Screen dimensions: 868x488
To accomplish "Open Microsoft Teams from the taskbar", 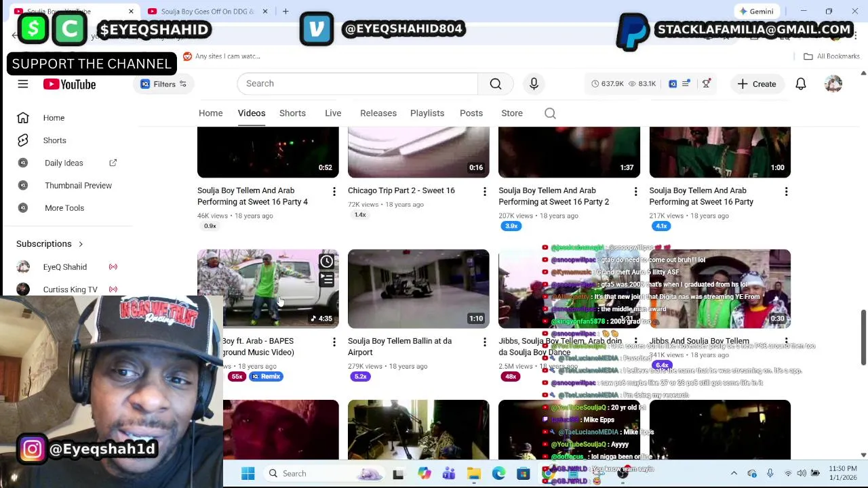I will click(x=449, y=474).
